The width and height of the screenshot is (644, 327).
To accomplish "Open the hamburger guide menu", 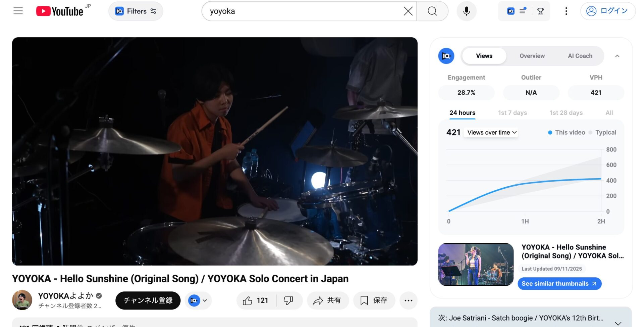I will 18,11.
